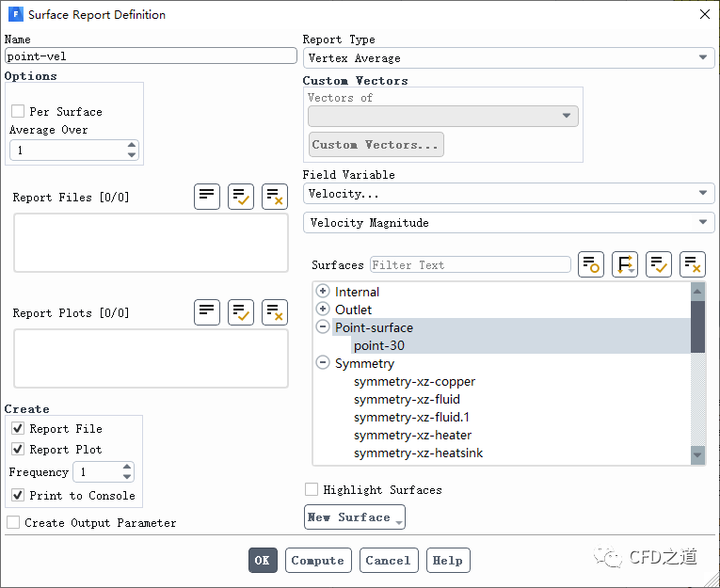Select symmetry-xz-heater in surfaces list

[x=412, y=435]
